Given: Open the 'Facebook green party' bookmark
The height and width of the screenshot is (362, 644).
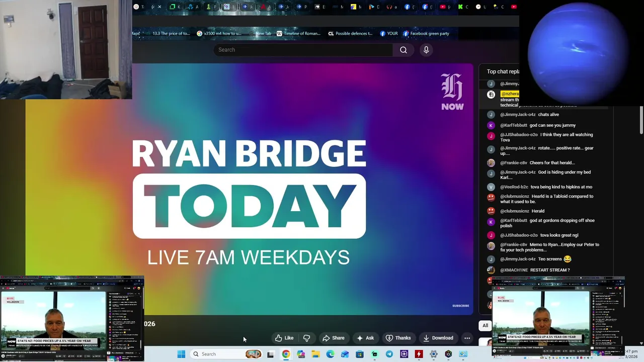Looking at the screenshot, I should click(426, 34).
